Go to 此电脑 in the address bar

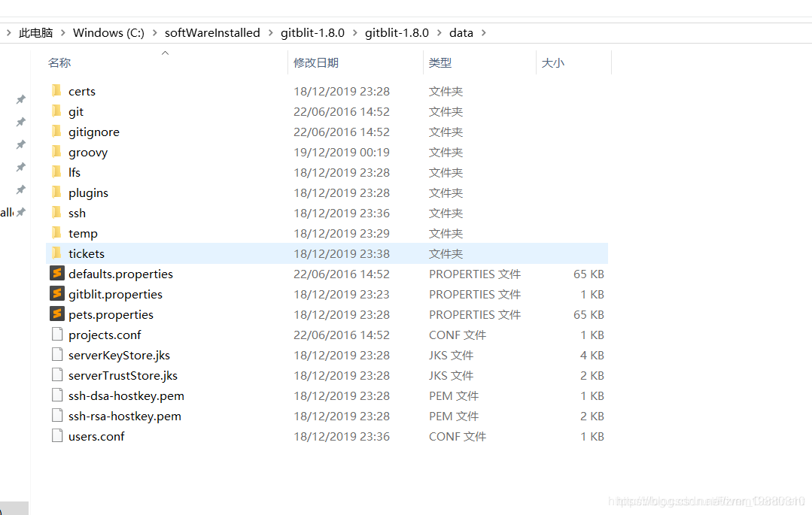(x=35, y=33)
